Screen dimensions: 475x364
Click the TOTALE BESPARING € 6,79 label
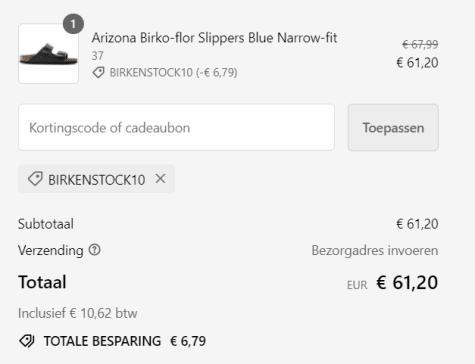click(125, 341)
